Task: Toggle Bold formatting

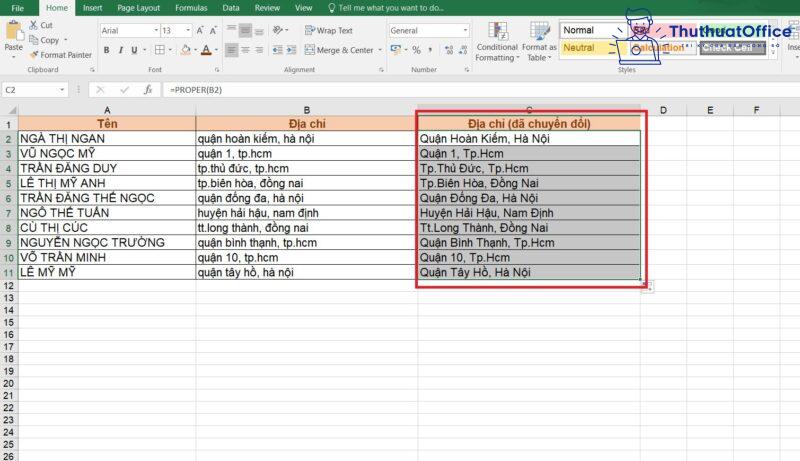Action: coord(106,50)
